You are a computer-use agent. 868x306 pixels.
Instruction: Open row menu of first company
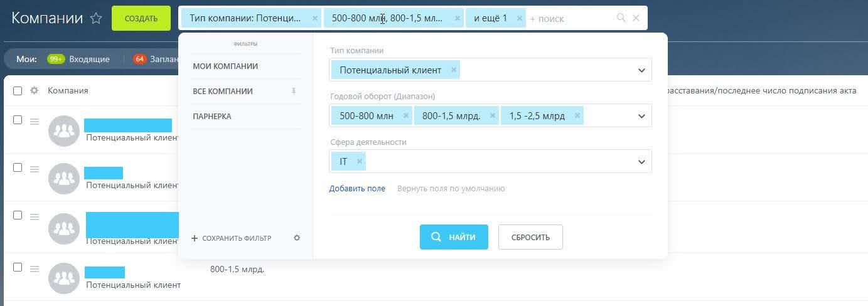35,121
